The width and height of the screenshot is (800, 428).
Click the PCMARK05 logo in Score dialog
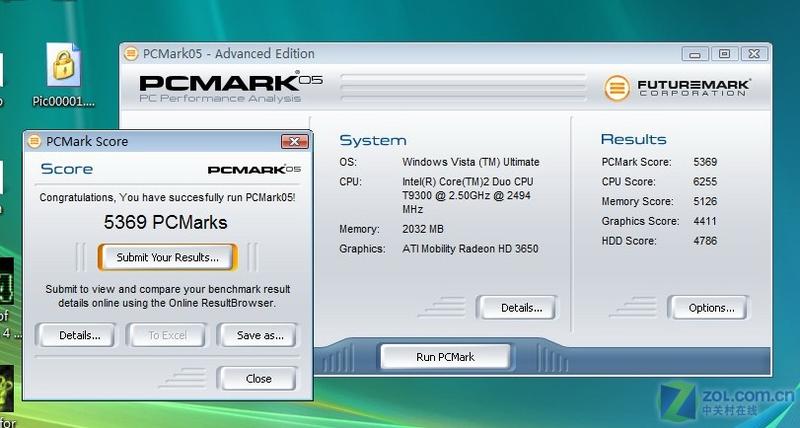(x=254, y=170)
